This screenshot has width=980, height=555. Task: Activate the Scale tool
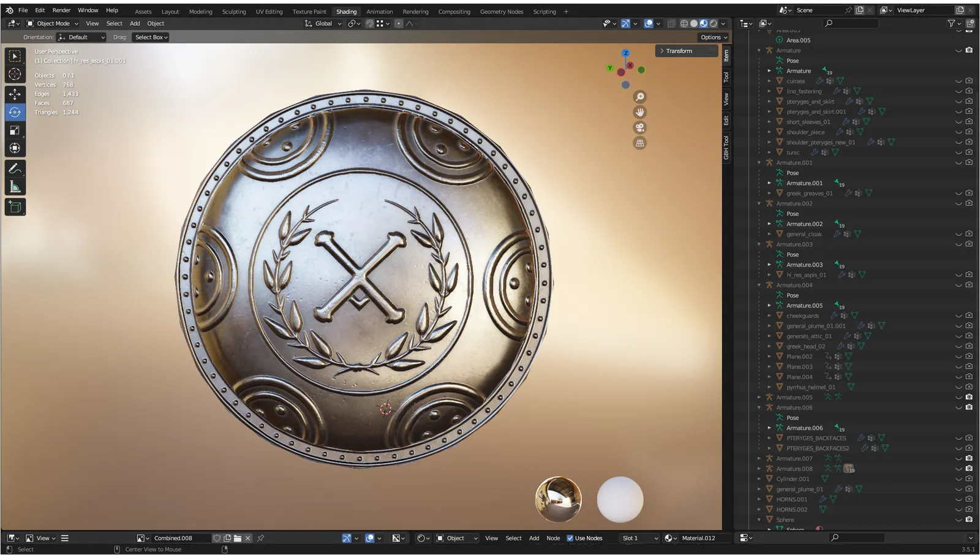pyautogui.click(x=15, y=130)
